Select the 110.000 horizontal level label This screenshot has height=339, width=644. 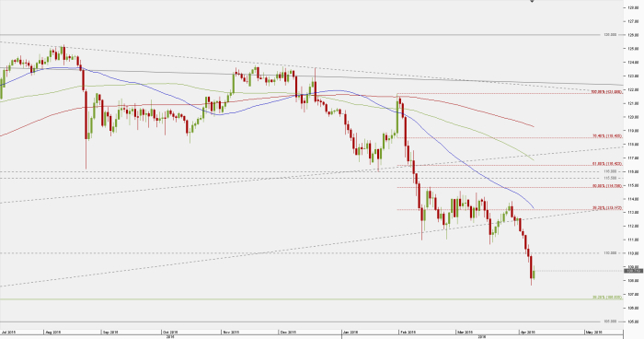point(610,253)
